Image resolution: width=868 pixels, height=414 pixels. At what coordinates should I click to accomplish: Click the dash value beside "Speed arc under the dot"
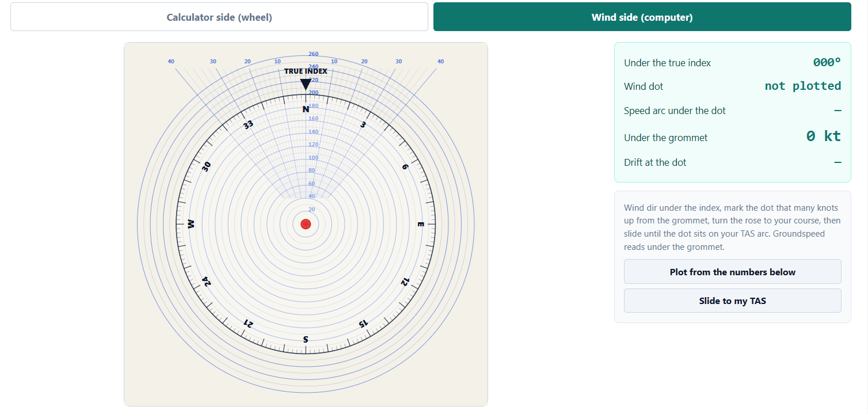[837, 111]
